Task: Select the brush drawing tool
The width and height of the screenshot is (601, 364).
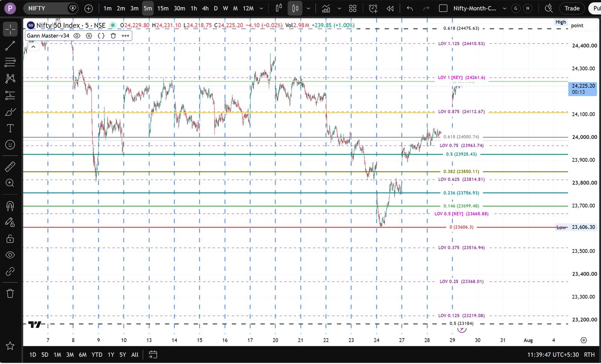Action: pos(10,112)
